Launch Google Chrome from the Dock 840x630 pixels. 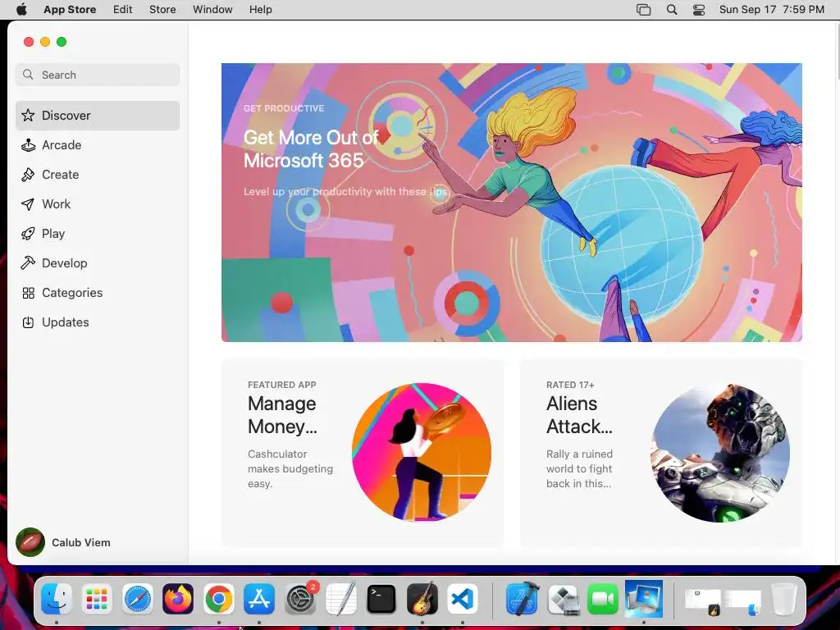tap(218, 599)
